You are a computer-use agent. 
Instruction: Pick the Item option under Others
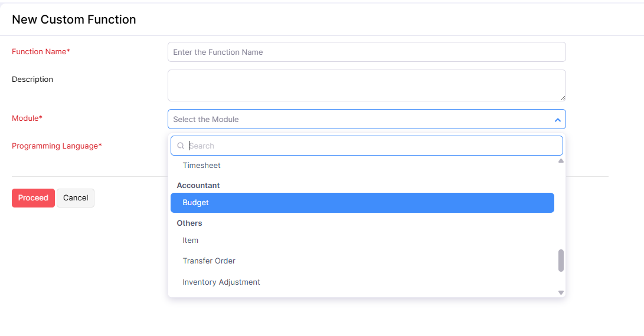[191, 241]
